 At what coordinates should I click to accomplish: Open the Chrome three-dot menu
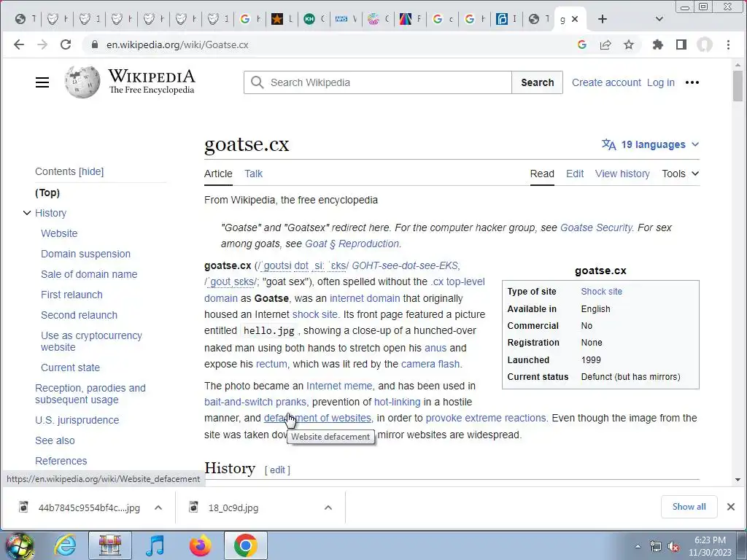pyautogui.click(x=728, y=44)
